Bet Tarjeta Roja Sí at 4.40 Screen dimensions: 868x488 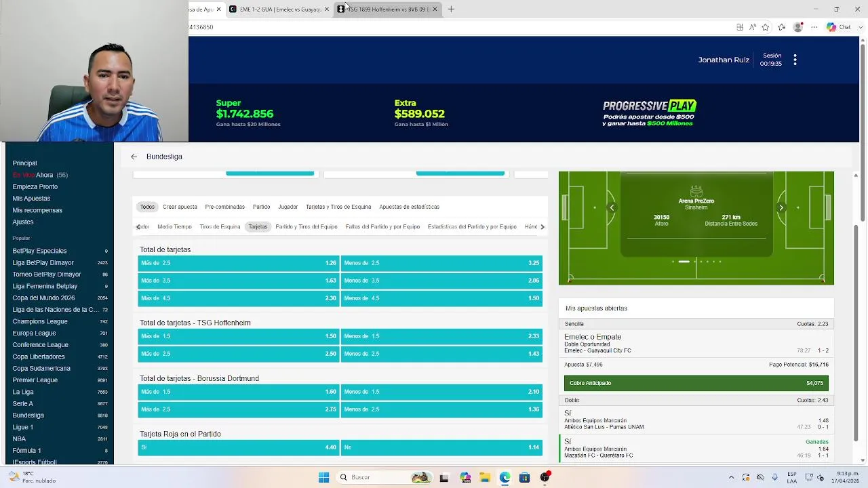(239, 447)
